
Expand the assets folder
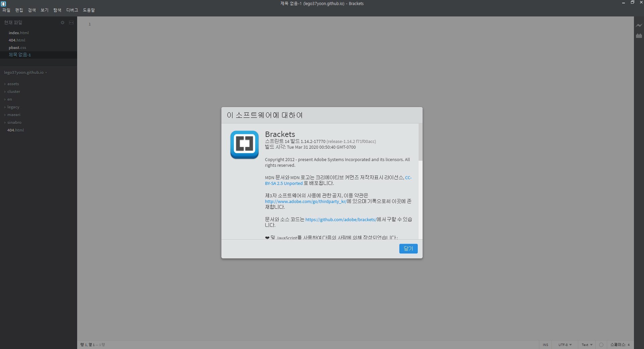tap(13, 84)
